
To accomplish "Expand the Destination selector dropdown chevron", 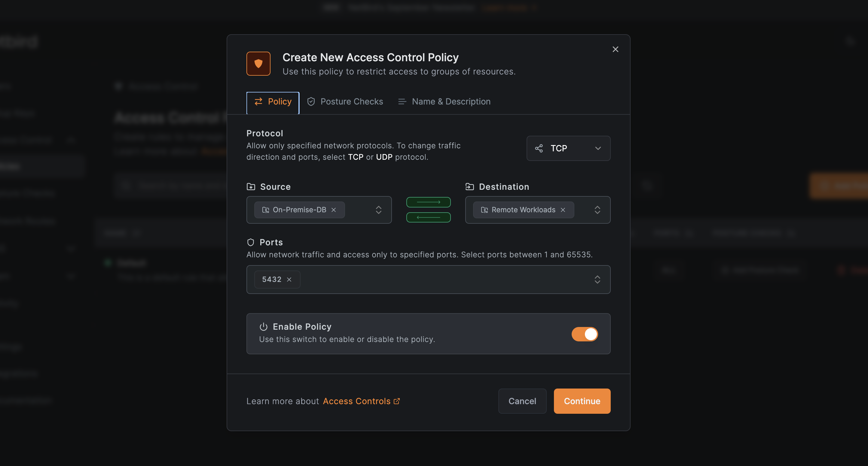I will (x=598, y=210).
